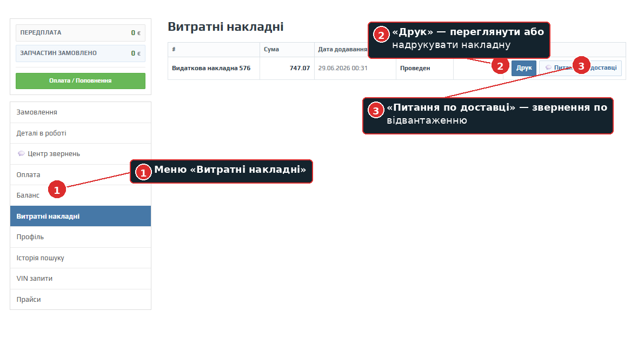
Task: Click the green Оплата / Поповнення button
Action: [x=81, y=81]
